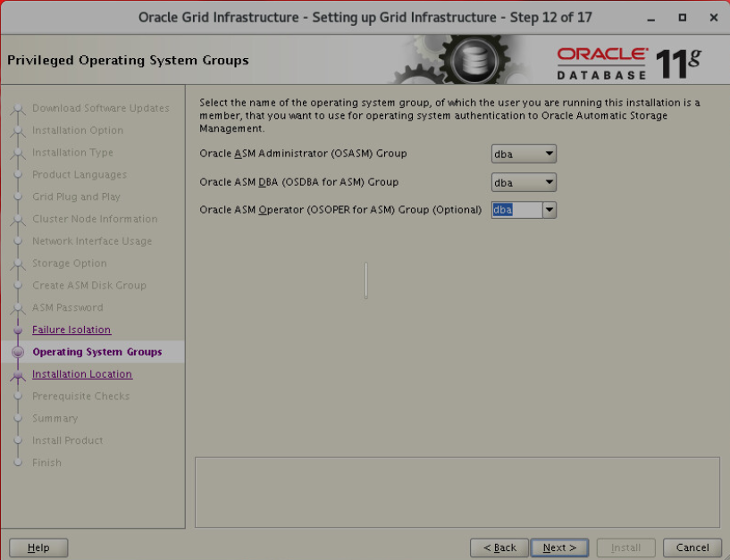Click the Operating System Groups step marker icon
Image resolution: width=730 pixels, height=560 pixels.
point(18,352)
